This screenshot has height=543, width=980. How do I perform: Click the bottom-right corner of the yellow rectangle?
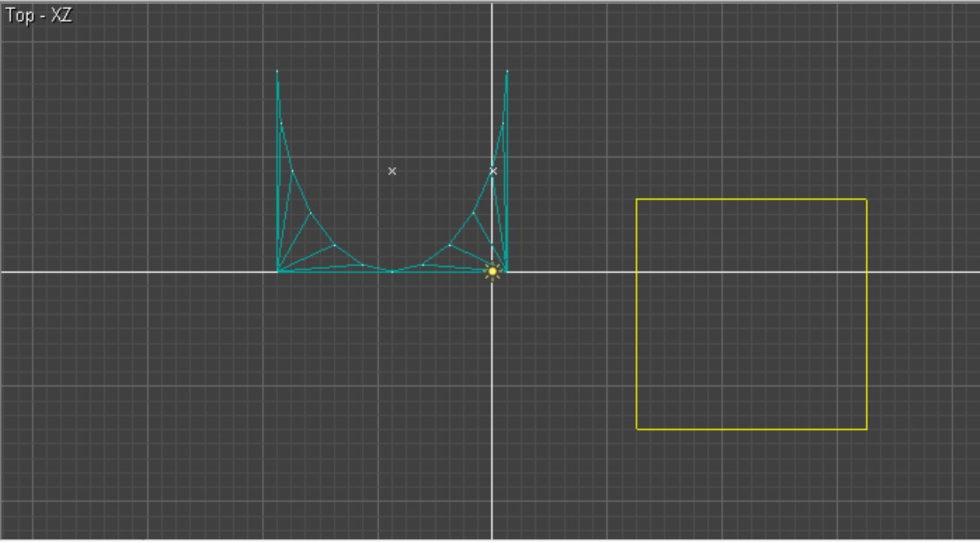867,429
